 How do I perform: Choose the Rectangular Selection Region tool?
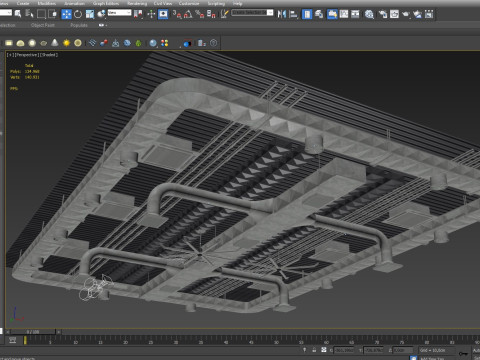[41, 14]
